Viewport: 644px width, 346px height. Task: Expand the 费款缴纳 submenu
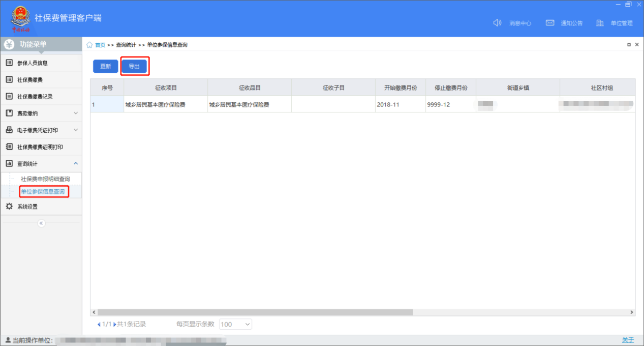click(76, 113)
